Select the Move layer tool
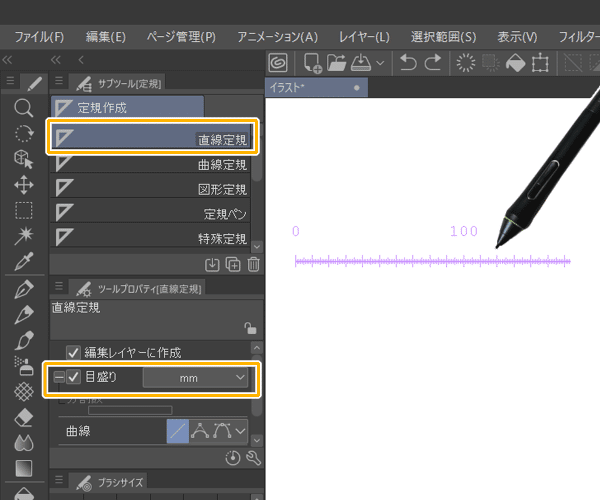Screen dimensions: 600x500 pyautogui.click(x=24, y=185)
